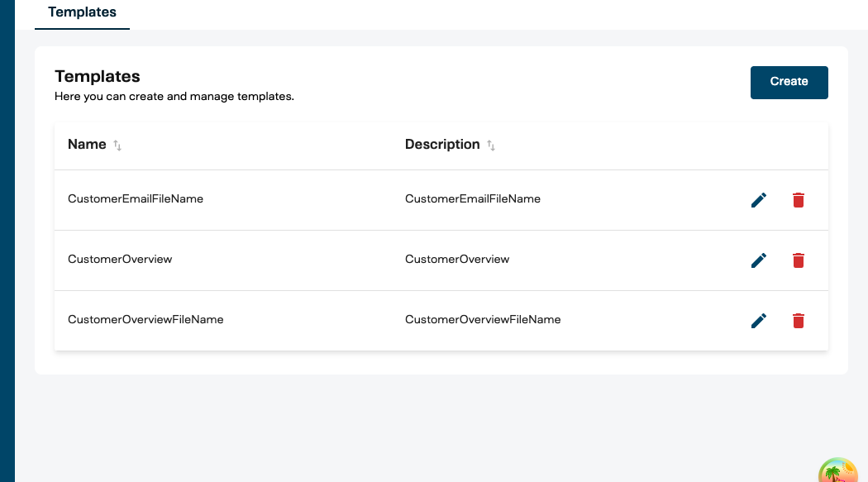Delete the CustomerOverview template

(798, 260)
